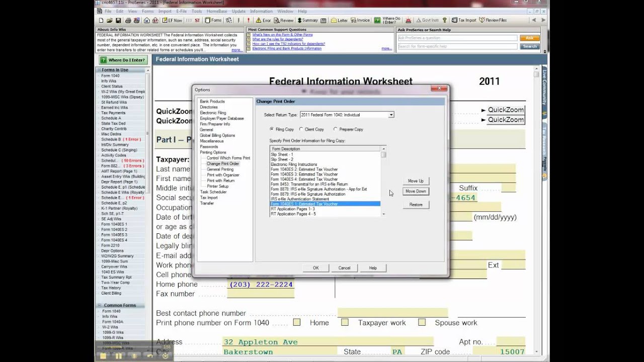Click Forms In Use section header

tap(121, 70)
